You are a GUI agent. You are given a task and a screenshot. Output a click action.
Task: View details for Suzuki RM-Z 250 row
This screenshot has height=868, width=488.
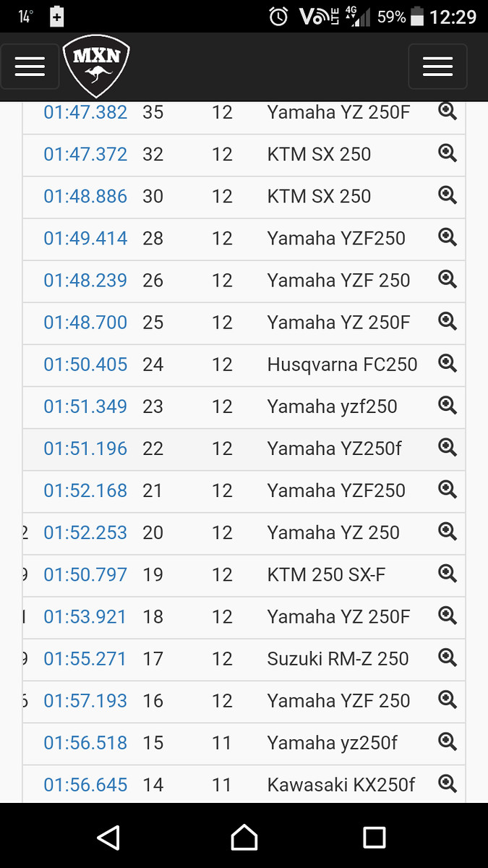(448, 658)
